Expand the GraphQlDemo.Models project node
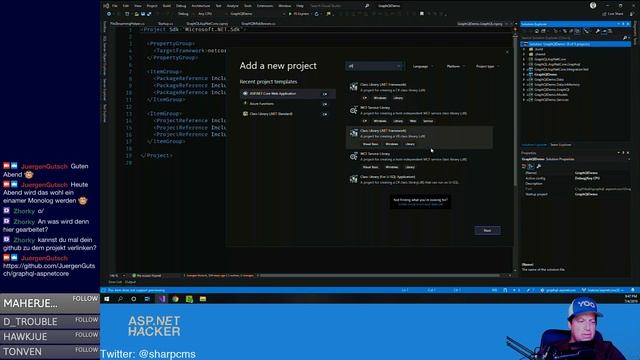This screenshot has width=640, height=360. [524, 95]
